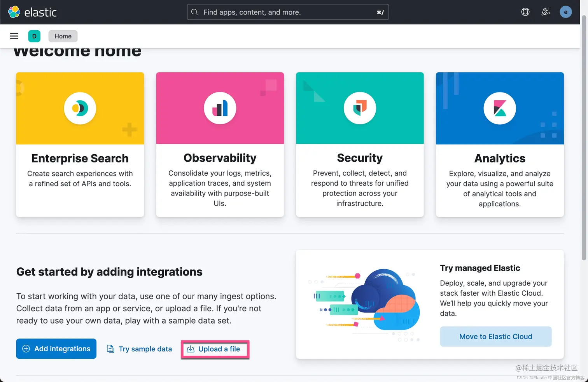Viewport: 588px width, 382px height.
Task: Click the "Try managed Elastic" heading
Action: [x=480, y=268]
